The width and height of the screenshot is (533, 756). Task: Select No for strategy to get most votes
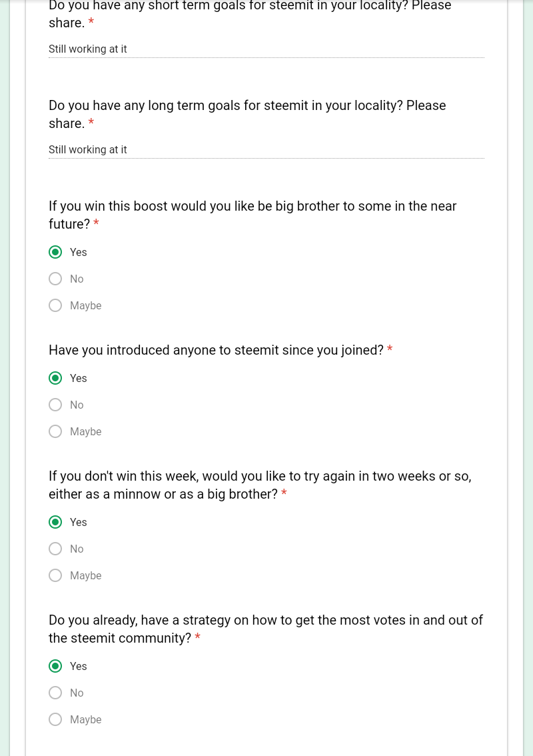55,693
